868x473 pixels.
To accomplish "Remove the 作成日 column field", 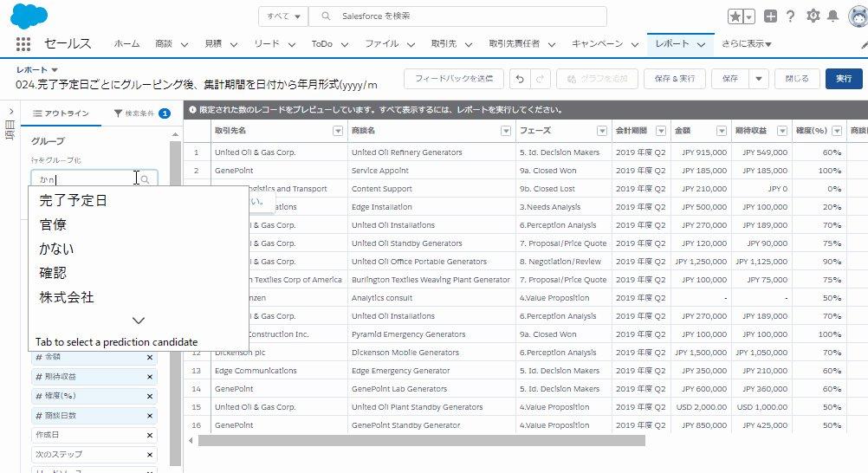I will pos(150,436).
